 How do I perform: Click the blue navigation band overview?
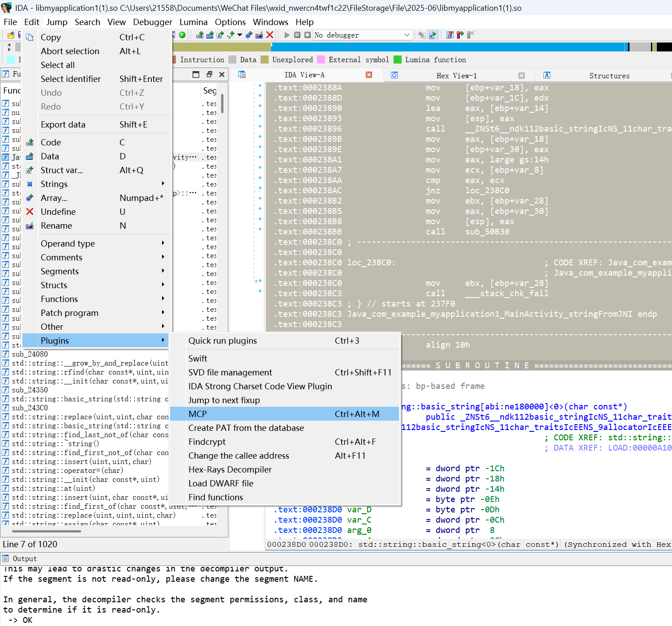click(x=448, y=47)
